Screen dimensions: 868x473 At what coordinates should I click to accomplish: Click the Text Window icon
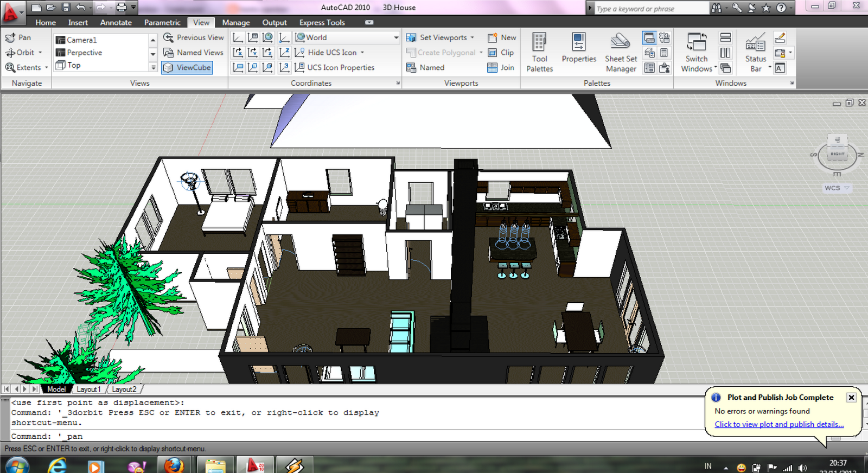(780, 68)
